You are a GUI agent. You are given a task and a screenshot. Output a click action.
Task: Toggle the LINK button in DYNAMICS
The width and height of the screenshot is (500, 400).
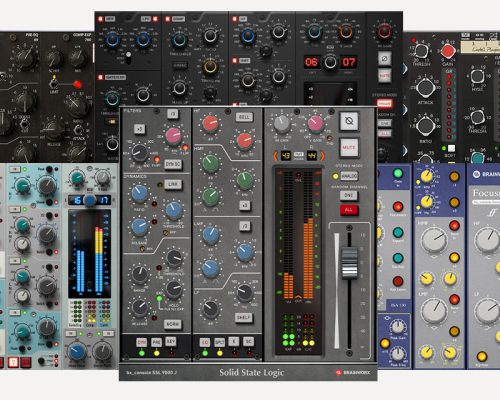pos(173,184)
